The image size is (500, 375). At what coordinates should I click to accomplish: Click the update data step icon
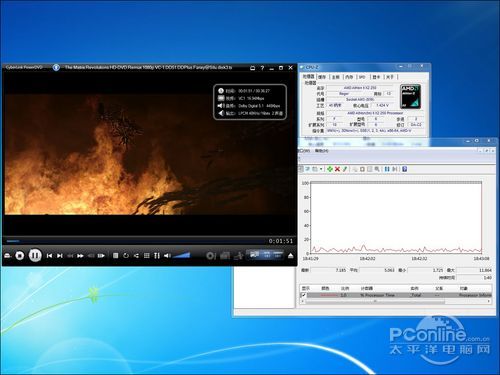click(x=395, y=169)
